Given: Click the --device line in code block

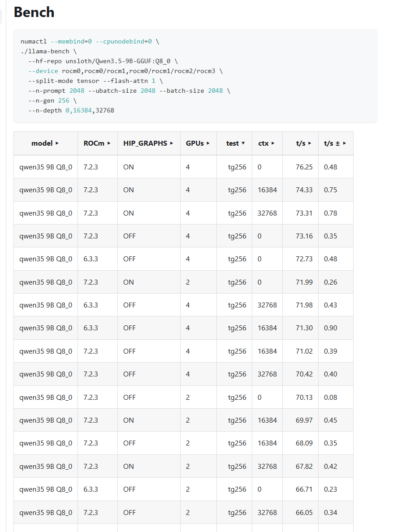Looking at the screenshot, I should [125, 71].
